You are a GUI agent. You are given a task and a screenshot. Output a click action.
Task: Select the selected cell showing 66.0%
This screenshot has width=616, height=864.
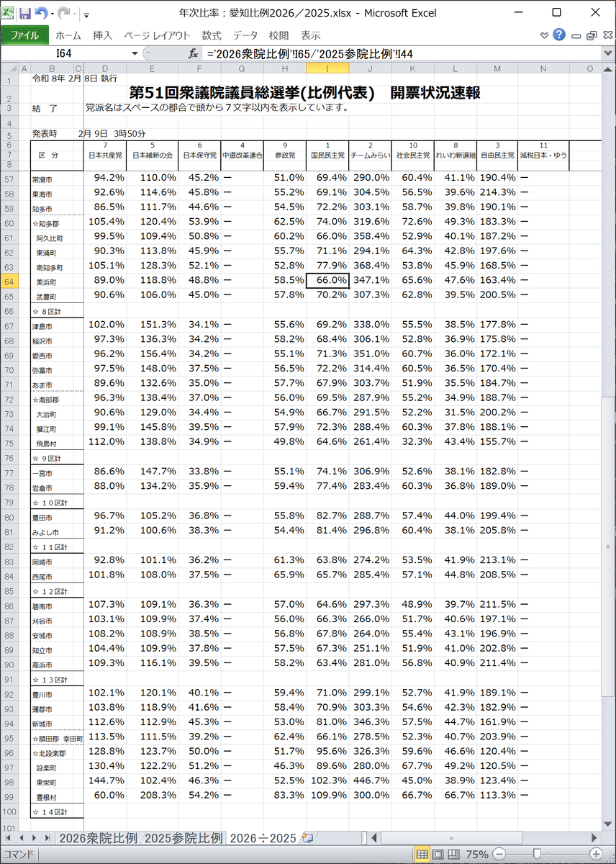pyautogui.click(x=327, y=282)
